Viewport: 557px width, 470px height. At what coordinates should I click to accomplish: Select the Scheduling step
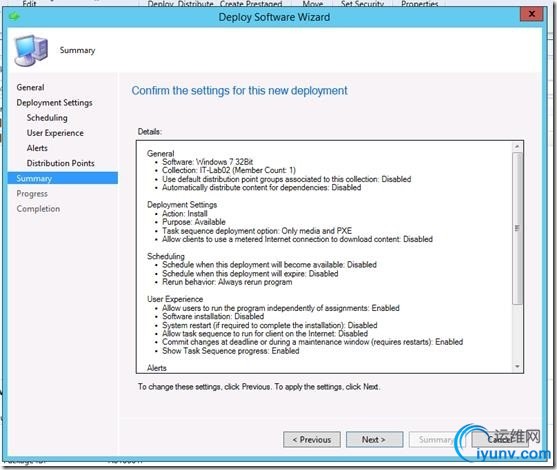click(47, 118)
